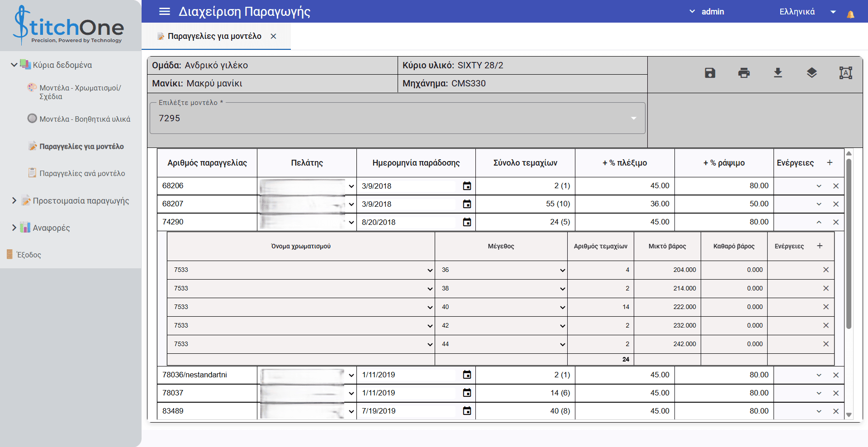Click the total pieces value 55 (10)
The image size is (868, 447).
558,204
